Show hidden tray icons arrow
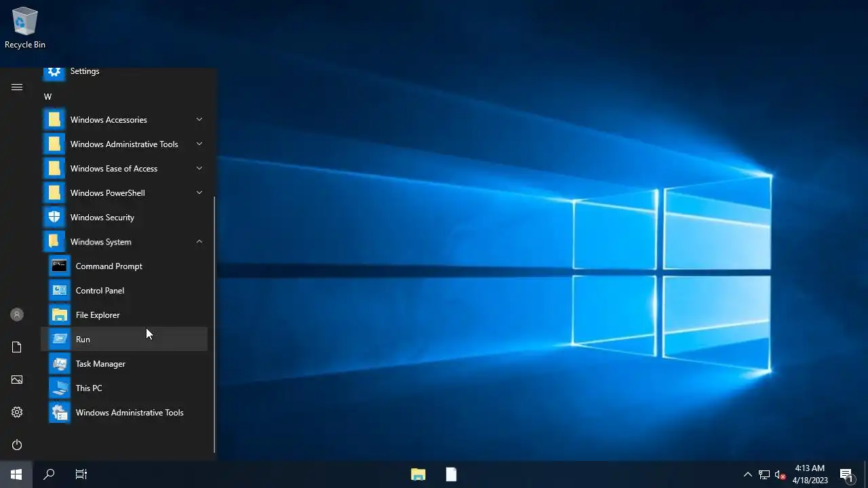The height and width of the screenshot is (488, 868). point(748,474)
